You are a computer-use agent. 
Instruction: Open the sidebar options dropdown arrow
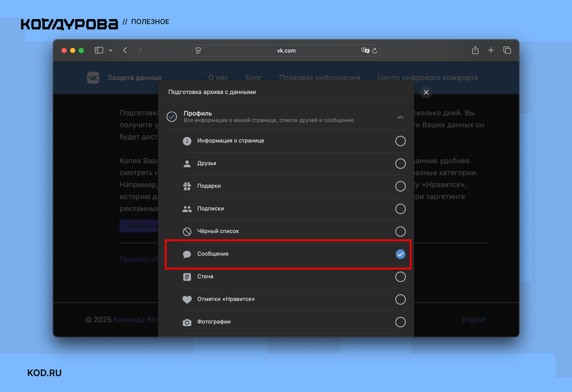pyautogui.click(x=111, y=50)
